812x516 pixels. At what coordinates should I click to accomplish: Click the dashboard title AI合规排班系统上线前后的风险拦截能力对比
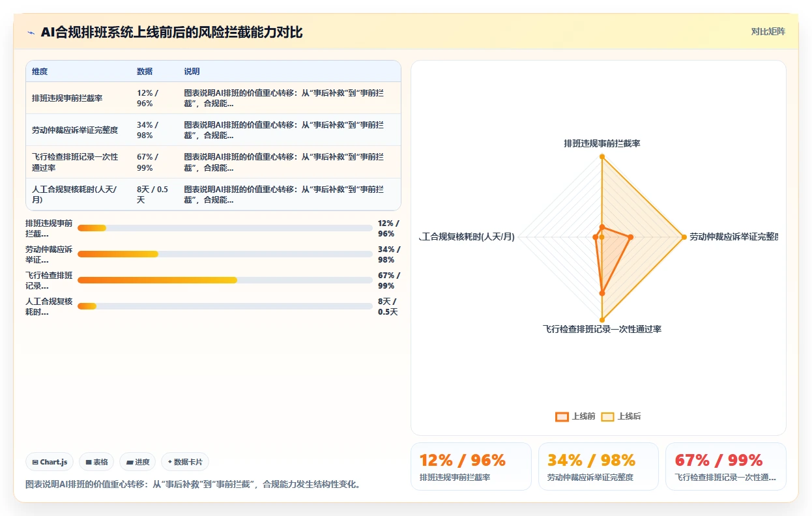[171, 32]
